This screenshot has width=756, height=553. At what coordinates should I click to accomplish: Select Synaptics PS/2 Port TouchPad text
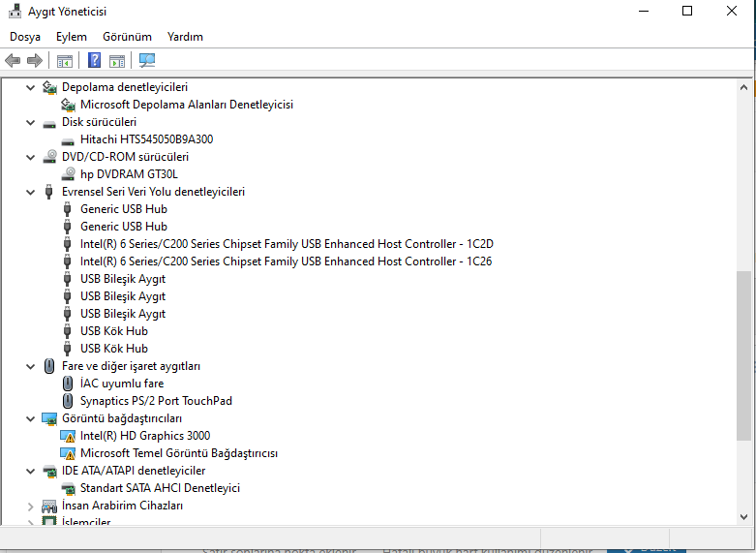pos(156,401)
